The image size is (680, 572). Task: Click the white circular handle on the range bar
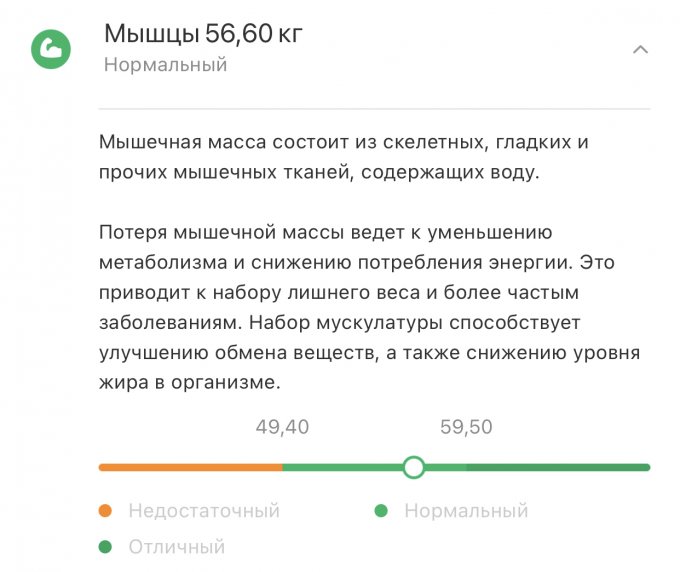pyautogui.click(x=413, y=467)
